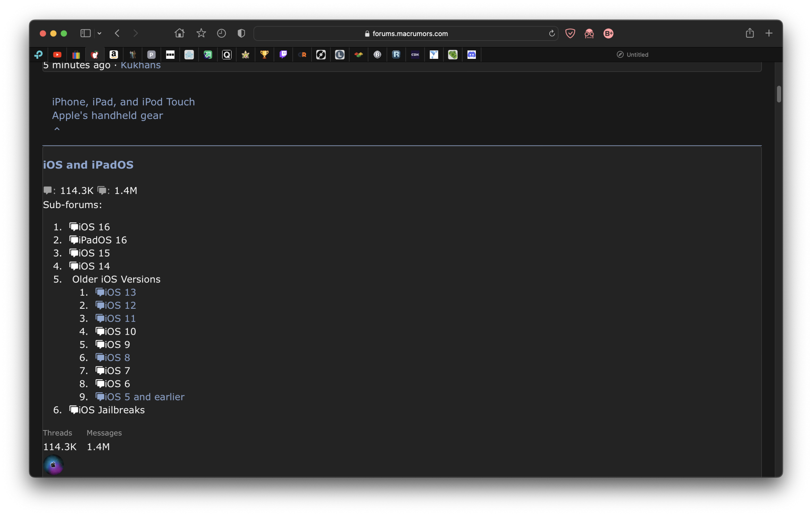The height and width of the screenshot is (516, 812).
Task: Click the round Apple avatar thumbnail
Action: (x=54, y=465)
